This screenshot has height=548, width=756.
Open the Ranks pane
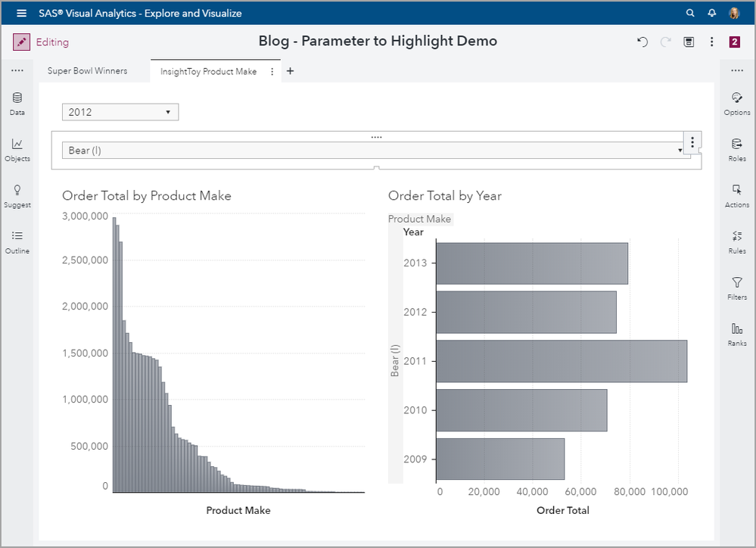tap(737, 335)
